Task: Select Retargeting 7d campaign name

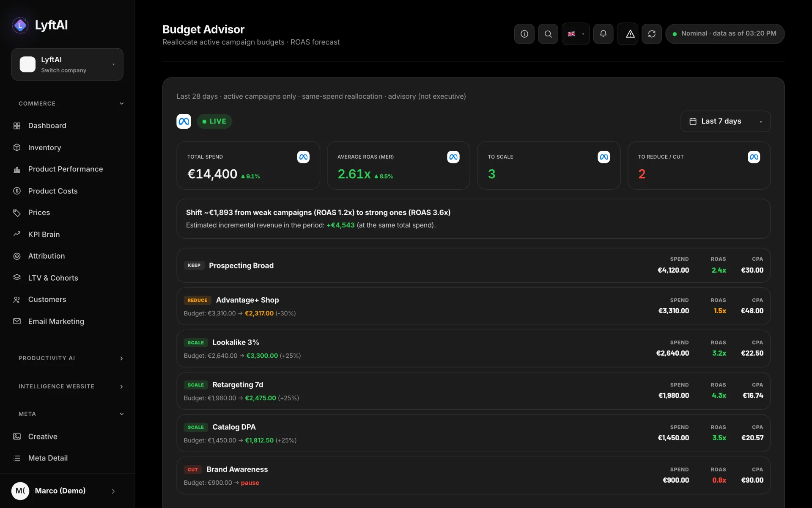Action: click(x=238, y=385)
